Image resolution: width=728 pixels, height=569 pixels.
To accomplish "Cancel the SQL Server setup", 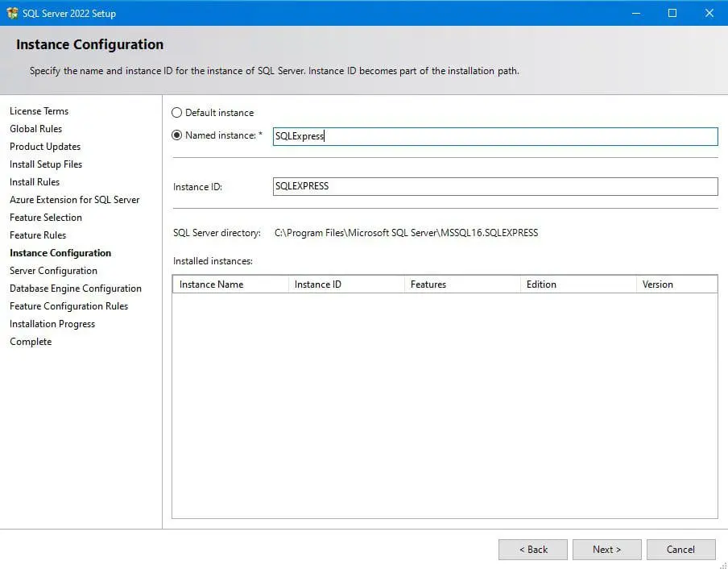I will pos(680,549).
